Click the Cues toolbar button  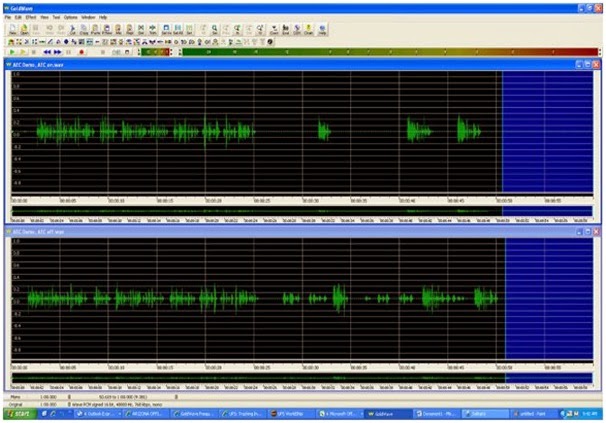click(274, 29)
